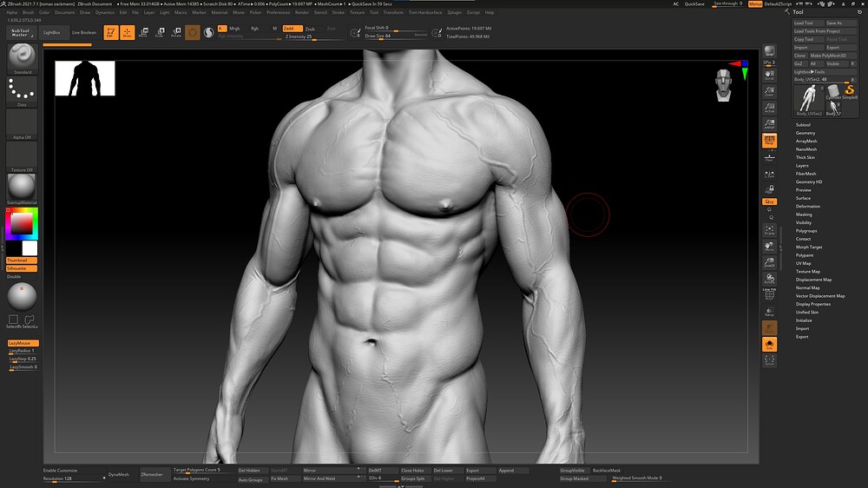This screenshot has width=868, height=488.
Task: Open the Dots stroke type picker
Action: (23, 91)
